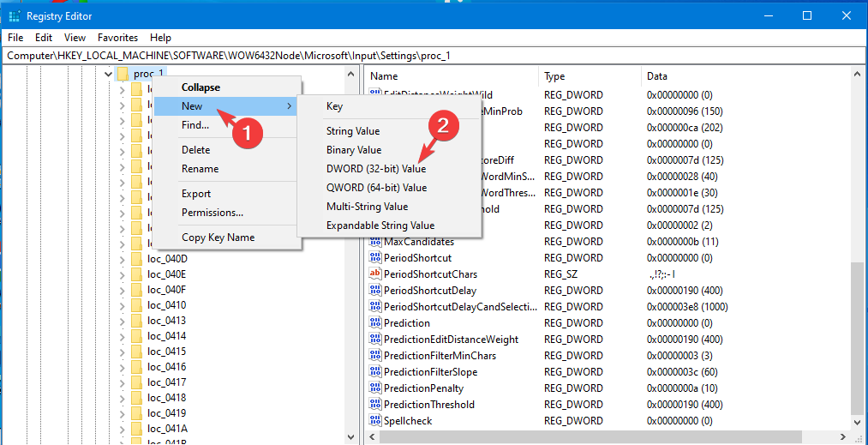868x445 pixels.
Task: Click the proc_1 folder icon
Action: (x=123, y=74)
